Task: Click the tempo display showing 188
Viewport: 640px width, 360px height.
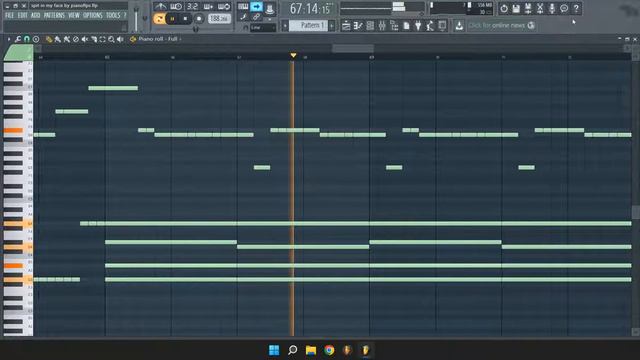Action: click(220, 19)
